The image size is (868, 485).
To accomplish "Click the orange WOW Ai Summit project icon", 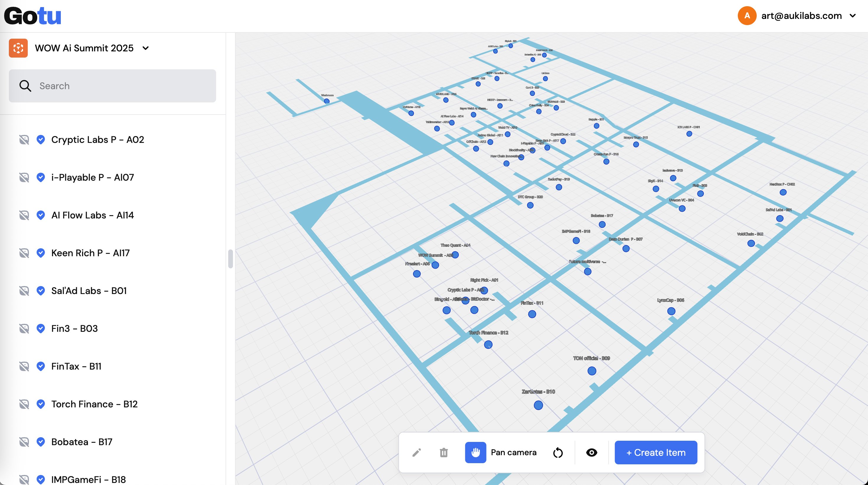I will coord(18,48).
